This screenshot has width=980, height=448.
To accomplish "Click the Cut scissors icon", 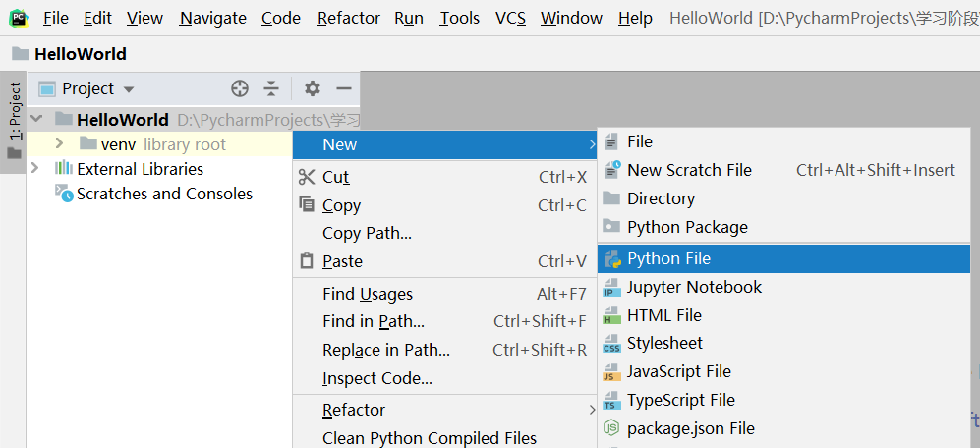I will [307, 177].
